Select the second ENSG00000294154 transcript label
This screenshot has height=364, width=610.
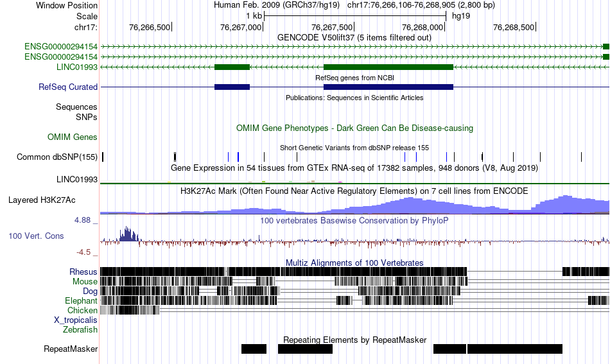(x=61, y=56)
